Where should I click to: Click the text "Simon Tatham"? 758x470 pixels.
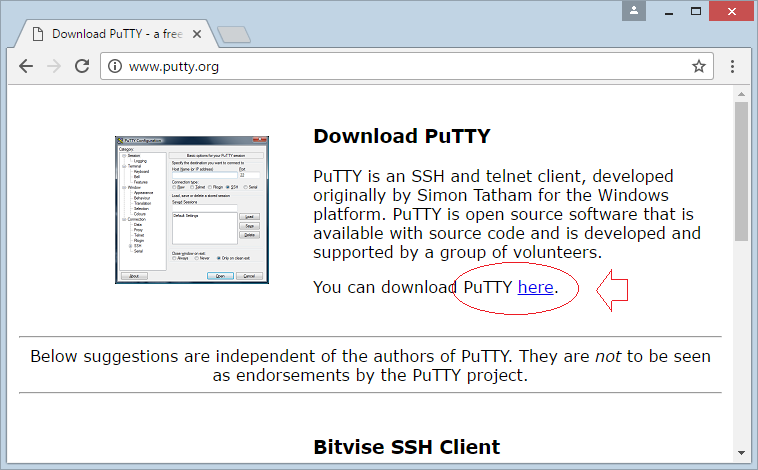coord(474,195)
